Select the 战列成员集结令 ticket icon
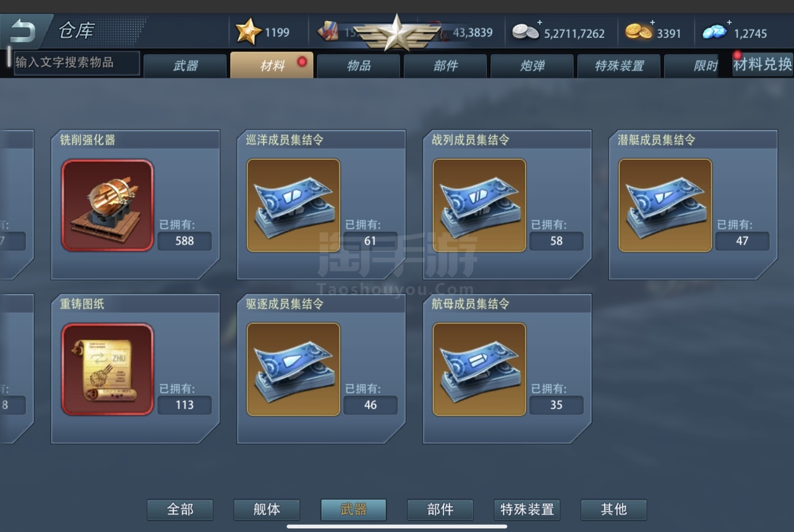 click(x=479, y=205)
